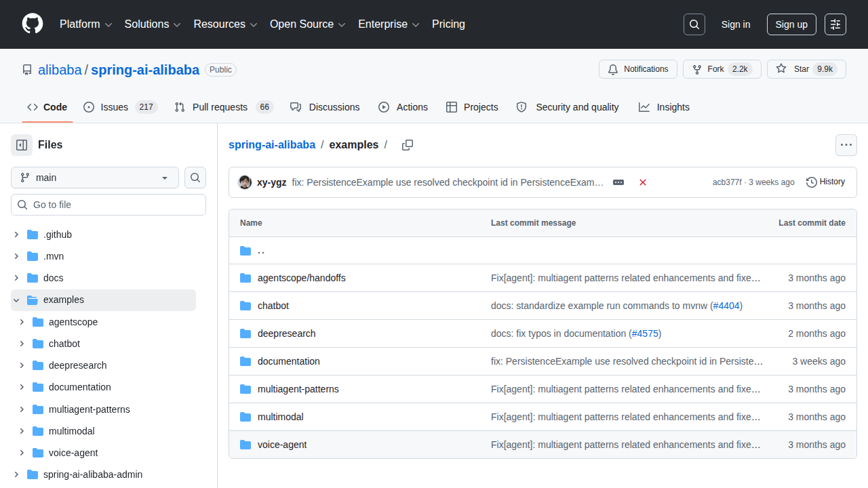Go to the GitHub homepage logo
Viewport: 868px width, 488px height.
33,24
